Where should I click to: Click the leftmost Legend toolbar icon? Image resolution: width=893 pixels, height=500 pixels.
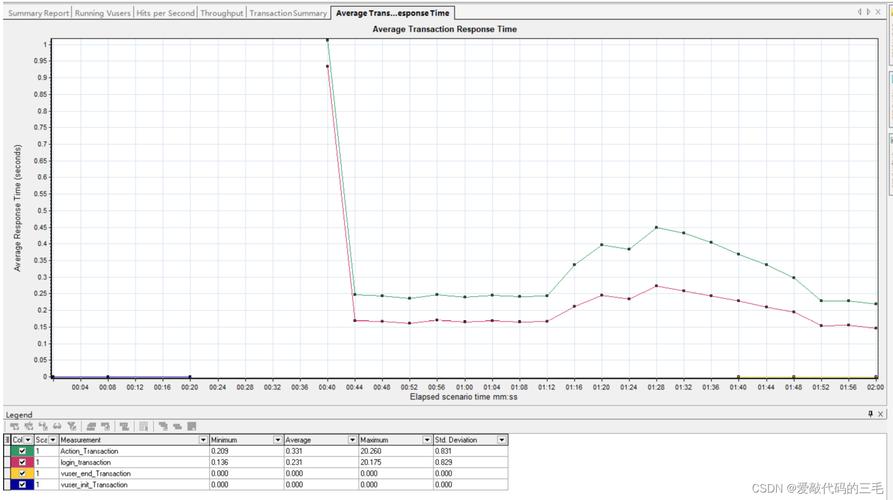tap(15, 427)
